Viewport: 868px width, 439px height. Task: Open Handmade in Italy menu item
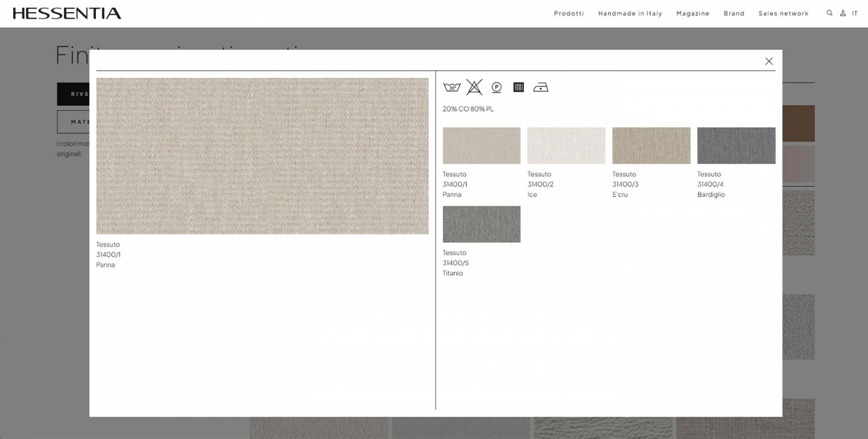point(630,14)
